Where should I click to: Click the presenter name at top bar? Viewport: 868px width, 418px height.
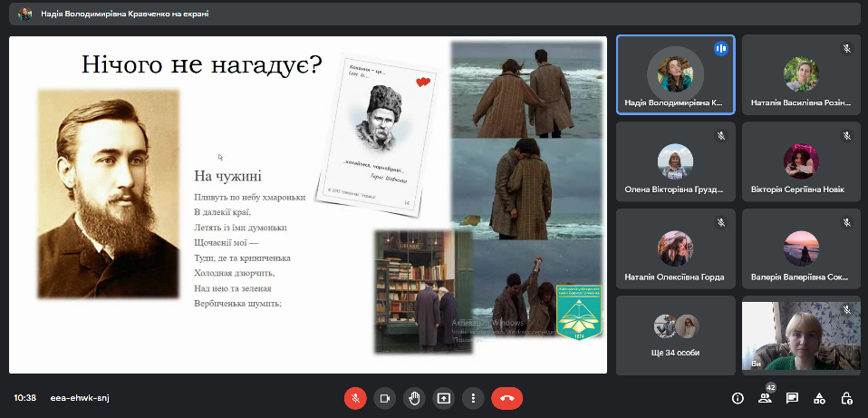[125, 14]
